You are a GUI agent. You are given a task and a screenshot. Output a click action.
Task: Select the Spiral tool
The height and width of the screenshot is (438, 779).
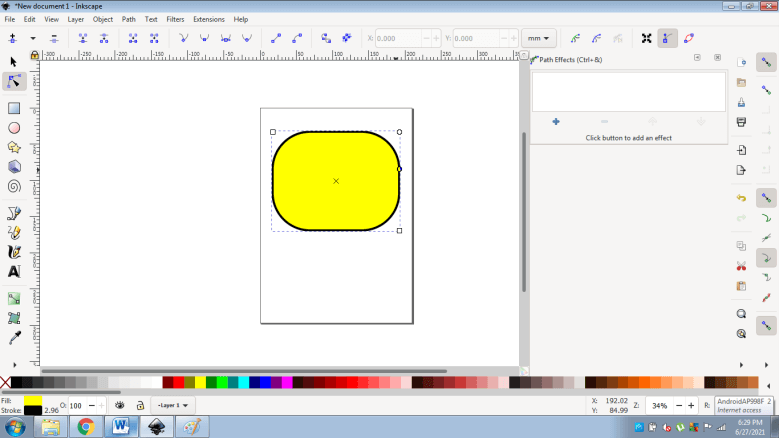(14, 186)
